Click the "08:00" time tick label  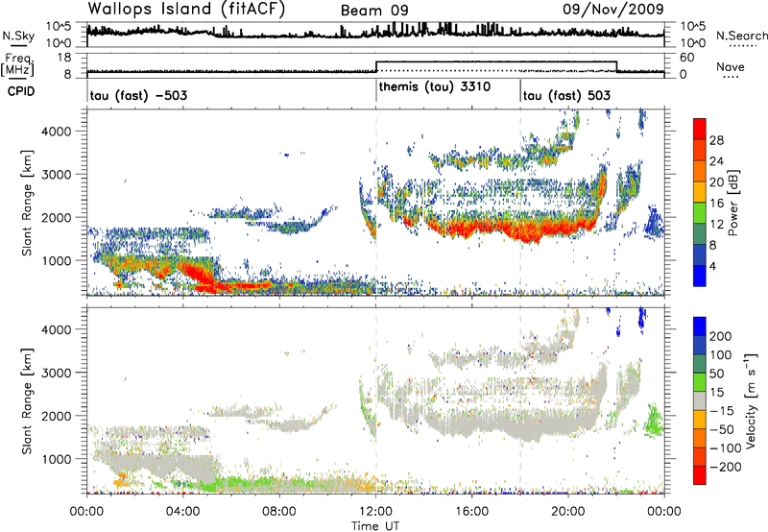[x=278, y=512]
